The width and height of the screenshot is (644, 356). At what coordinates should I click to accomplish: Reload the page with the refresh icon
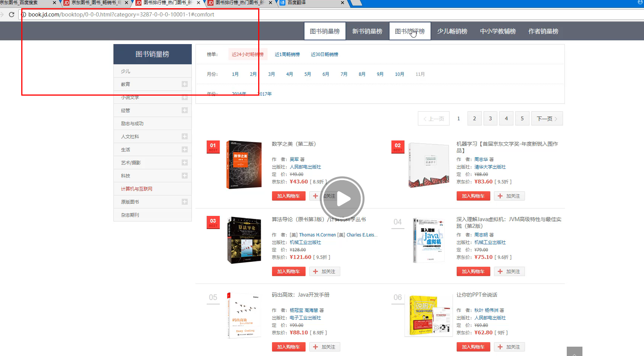point(12,15)
